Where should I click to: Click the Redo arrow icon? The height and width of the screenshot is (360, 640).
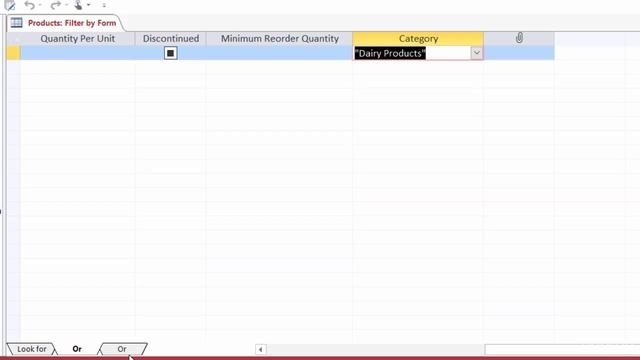[x=55, y=5]
